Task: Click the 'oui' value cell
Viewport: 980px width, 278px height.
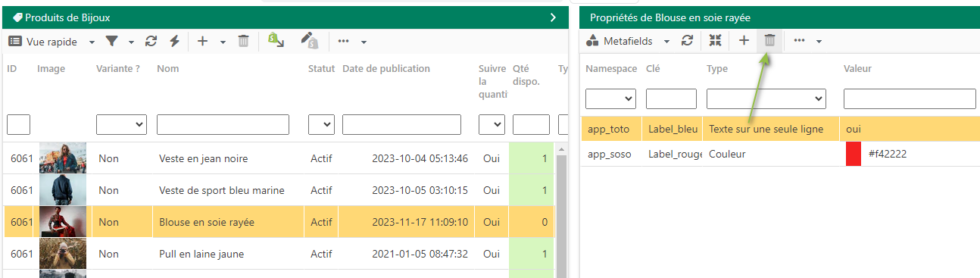Action: point(910,130)
